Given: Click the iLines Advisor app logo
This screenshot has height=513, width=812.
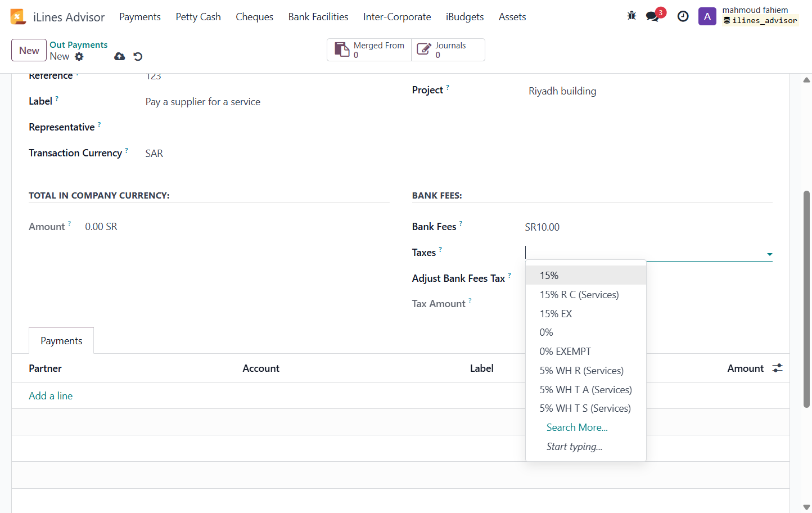Looking at the screenshot, I should point(18,17).
